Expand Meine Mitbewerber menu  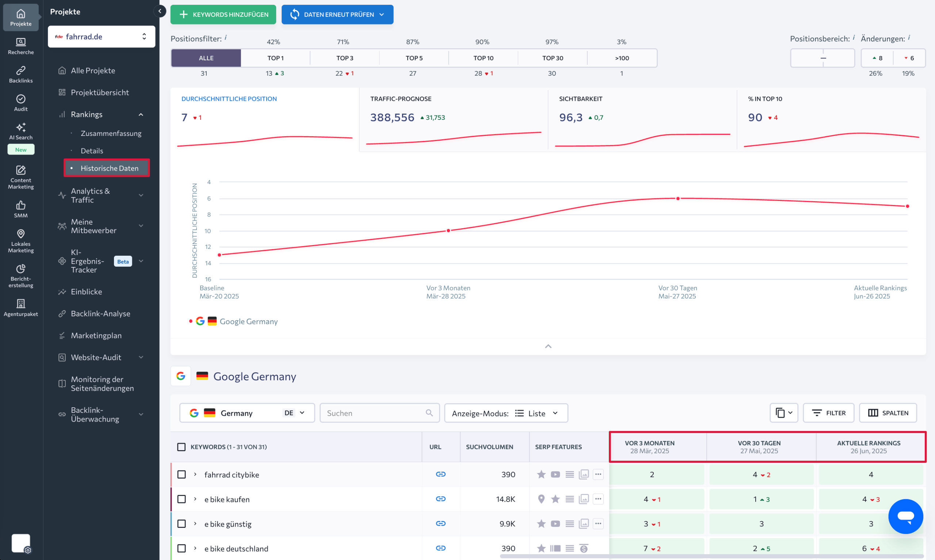(x=141, y=226)
